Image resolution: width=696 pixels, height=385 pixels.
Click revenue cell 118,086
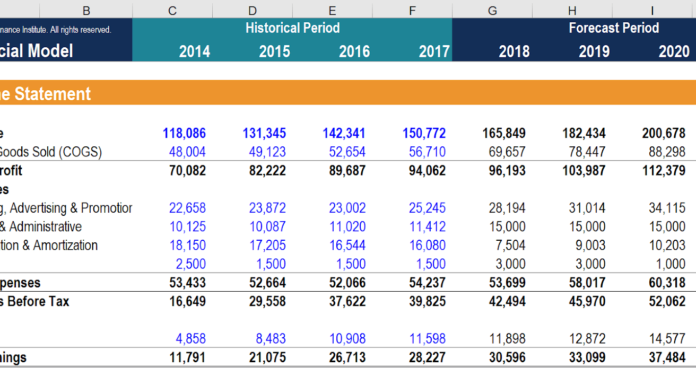click(184, 133)
